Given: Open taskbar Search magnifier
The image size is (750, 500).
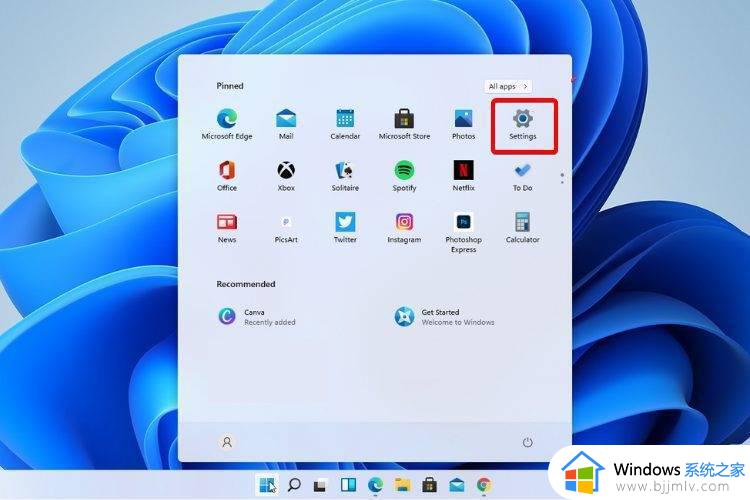Looking at the screenshot, I should click(x=294, y=485).
